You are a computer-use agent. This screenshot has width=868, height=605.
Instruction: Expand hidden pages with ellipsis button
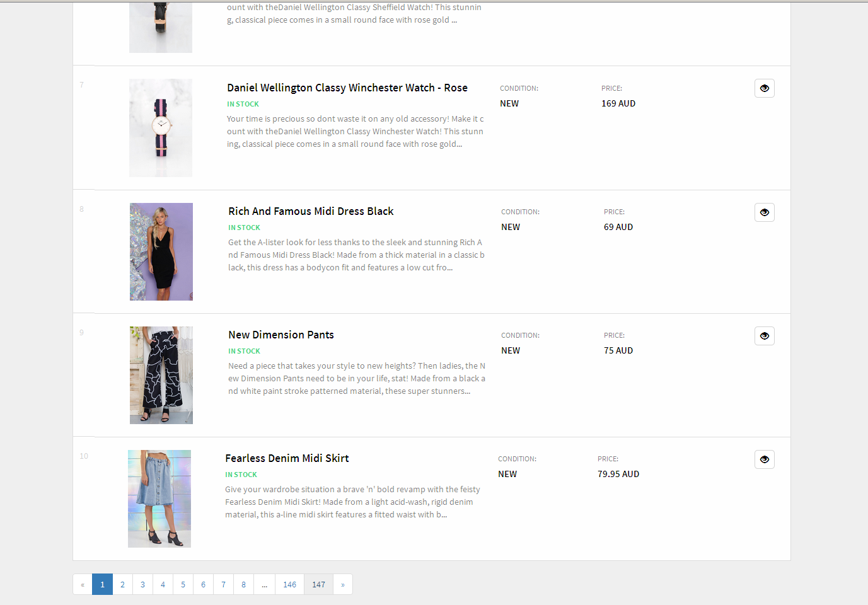tap(264, 584)
